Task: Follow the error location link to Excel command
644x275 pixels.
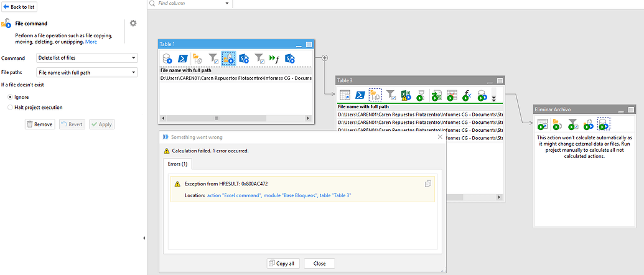Action: coord(279,196)
